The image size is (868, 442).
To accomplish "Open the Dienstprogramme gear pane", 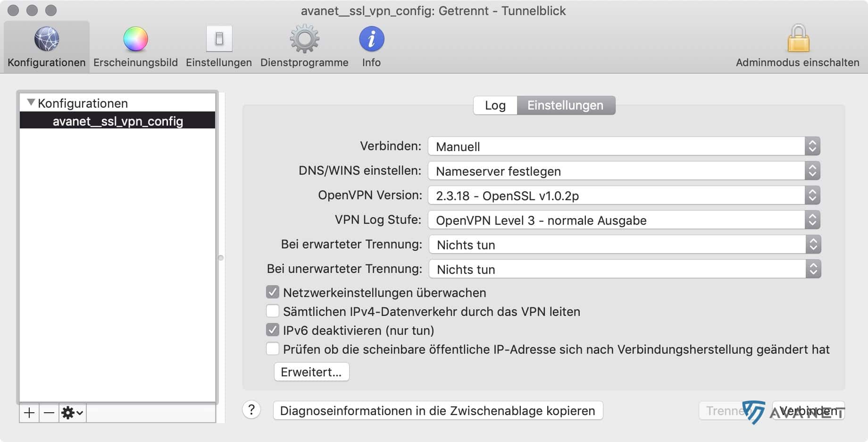I will [x=304, y=47].
